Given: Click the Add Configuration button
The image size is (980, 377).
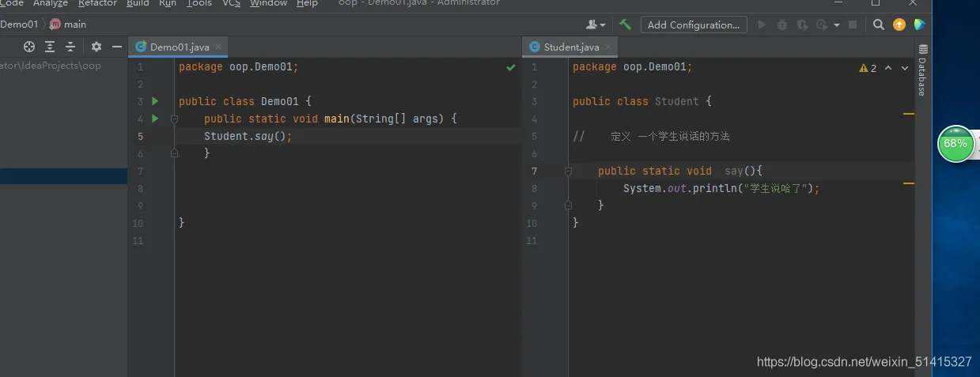Looking at the screenshot, I should click(x=694, y=25).
